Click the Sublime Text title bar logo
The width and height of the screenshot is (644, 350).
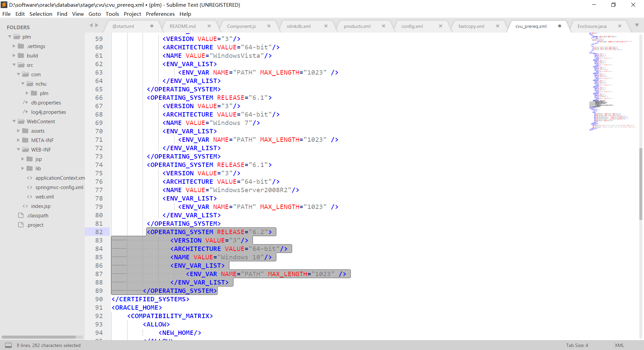click(4, 5)
